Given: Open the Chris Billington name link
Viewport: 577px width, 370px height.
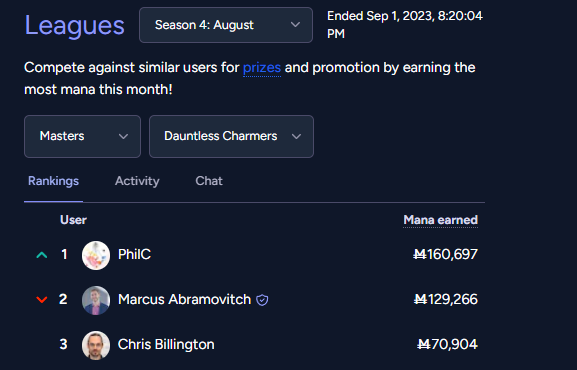Looking at the screenshot, I should point(166,345).
